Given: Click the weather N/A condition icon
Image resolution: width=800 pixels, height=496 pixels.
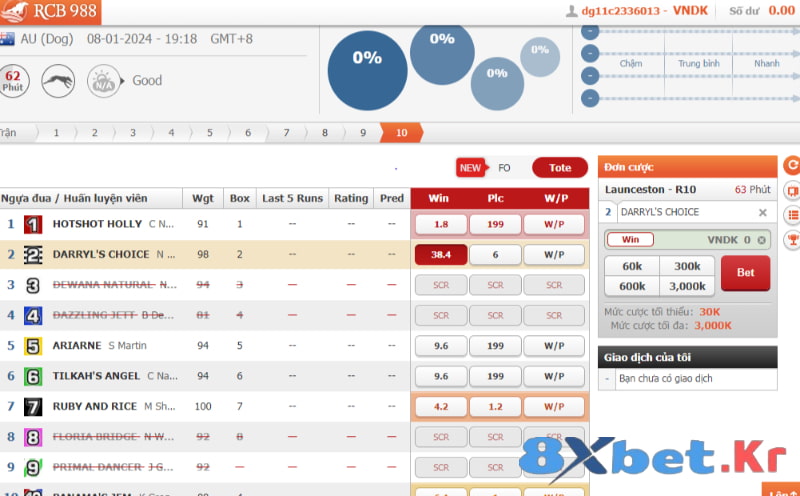Looking at the screenshot, I should [x=103, y=80].
